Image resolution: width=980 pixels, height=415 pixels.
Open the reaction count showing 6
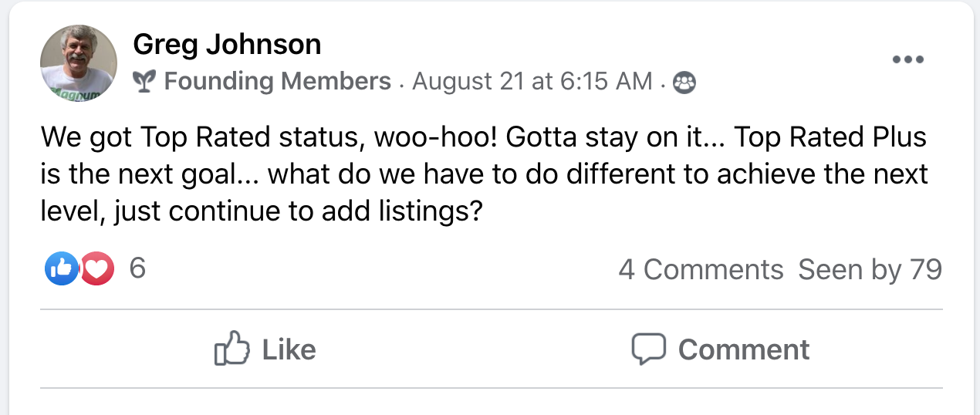(137, 268)
